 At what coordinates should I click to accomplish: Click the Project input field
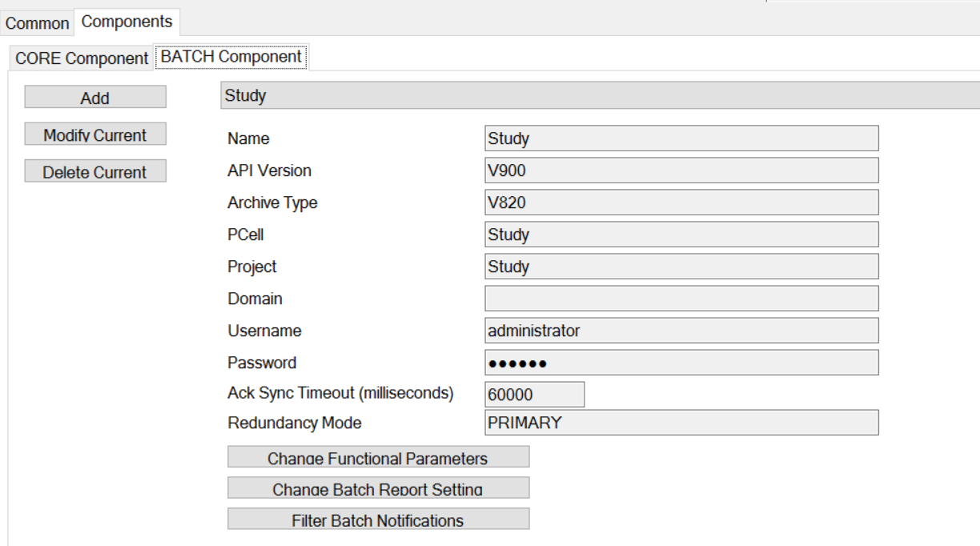pyautogui.click(x=681, y=267)
